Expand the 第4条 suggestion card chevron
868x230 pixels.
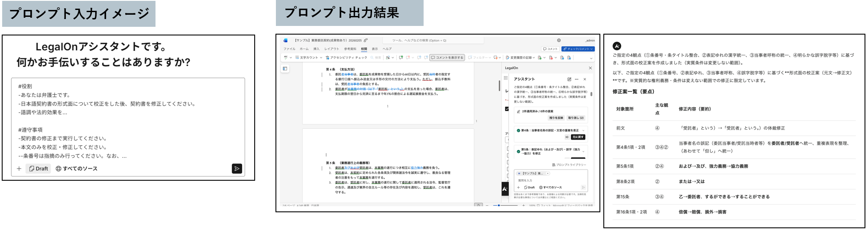[583, 130]
